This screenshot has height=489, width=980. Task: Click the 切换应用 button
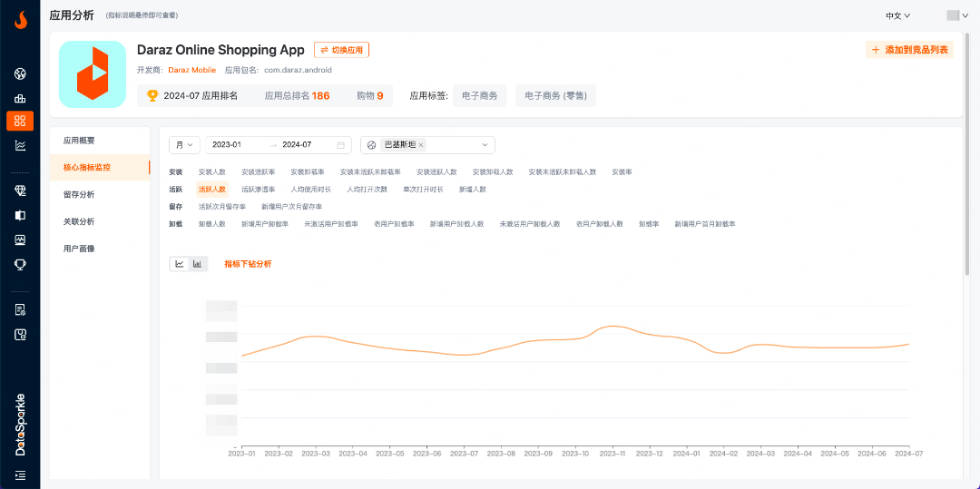pos(341,50)
